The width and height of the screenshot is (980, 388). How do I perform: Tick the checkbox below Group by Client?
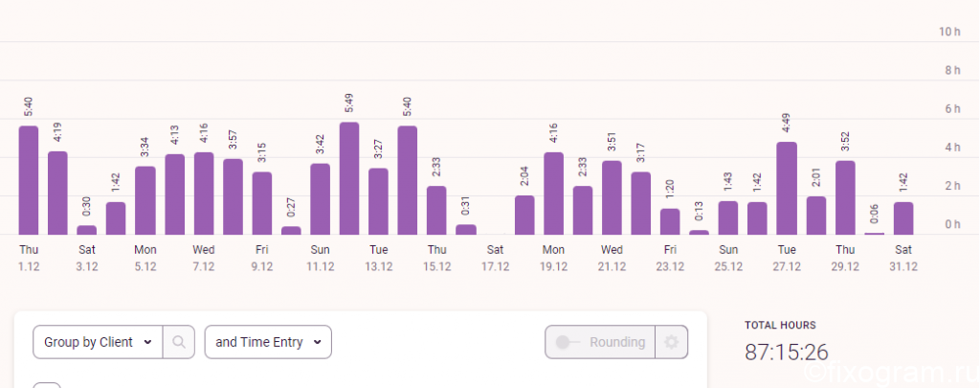47,385
